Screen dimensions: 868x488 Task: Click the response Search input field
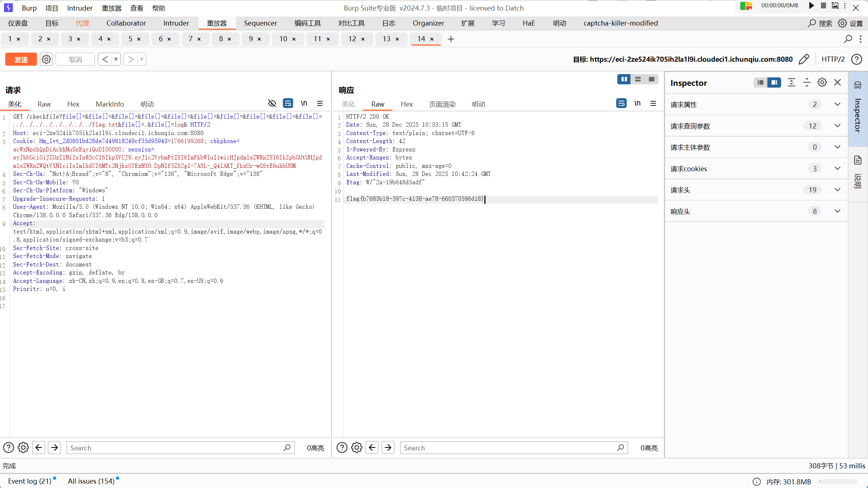(507, 448)
